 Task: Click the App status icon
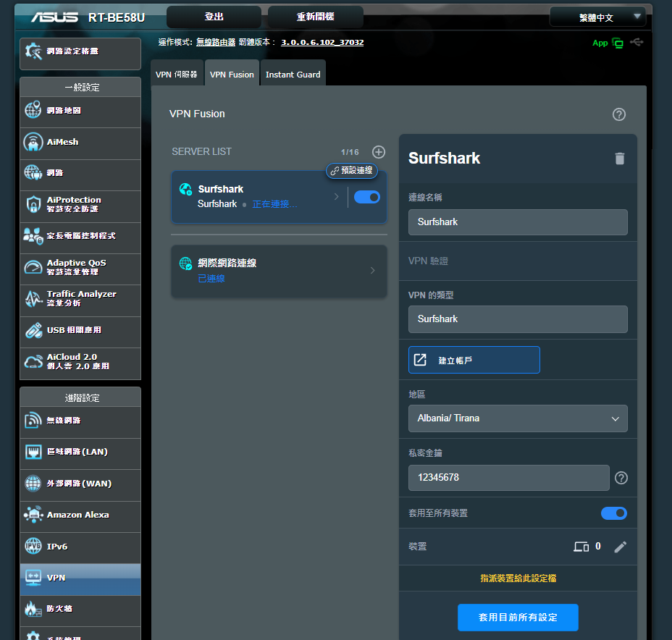point(618,43)
